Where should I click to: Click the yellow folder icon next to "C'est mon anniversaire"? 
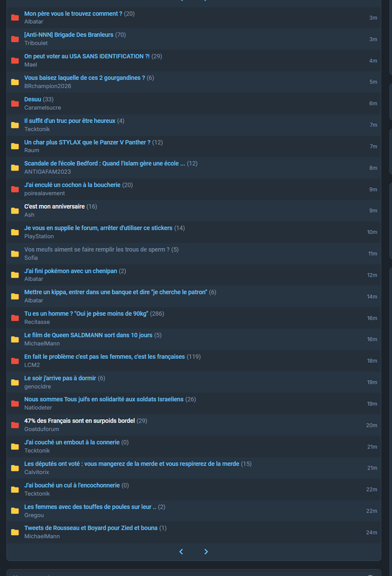[15, 211]
